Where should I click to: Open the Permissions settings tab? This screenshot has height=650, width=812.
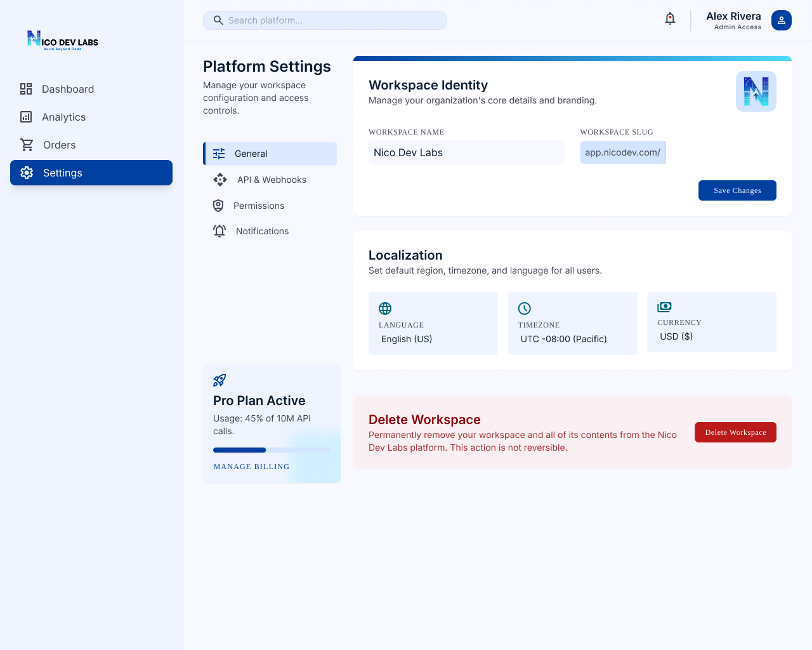270,206
